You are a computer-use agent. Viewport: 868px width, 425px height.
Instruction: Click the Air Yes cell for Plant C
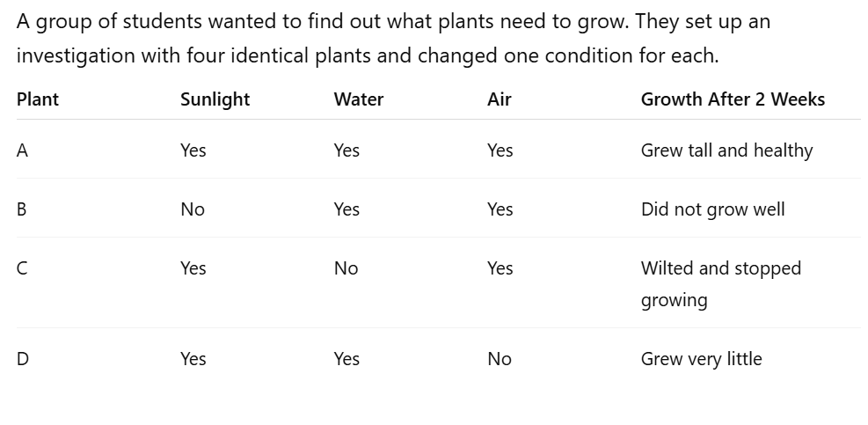(500, 268)
